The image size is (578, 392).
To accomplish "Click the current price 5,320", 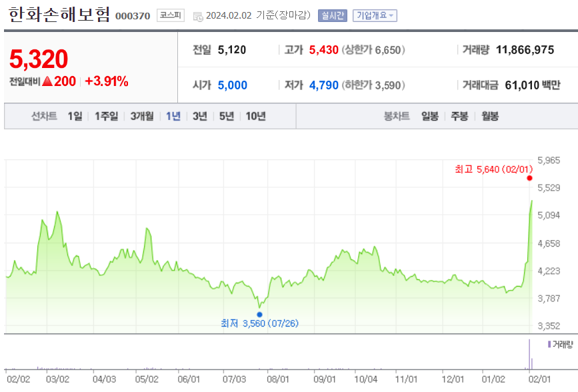I will point(39,59).
